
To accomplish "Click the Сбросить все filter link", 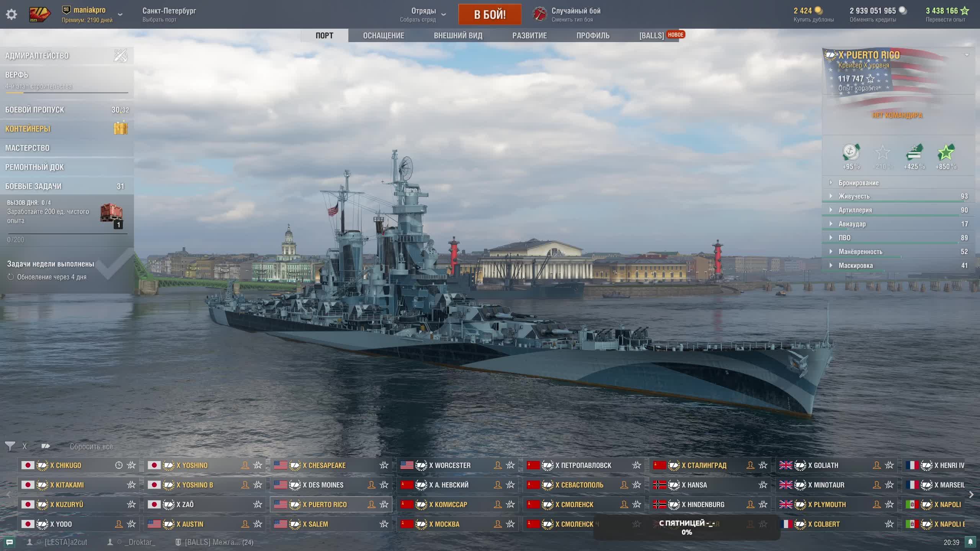I will 91,447.
